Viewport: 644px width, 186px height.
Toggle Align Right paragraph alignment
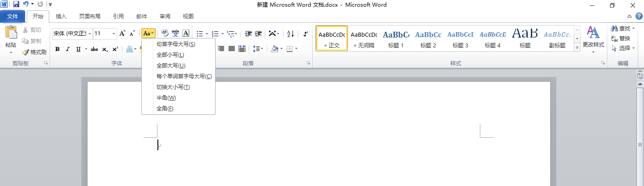click(220, 49)
